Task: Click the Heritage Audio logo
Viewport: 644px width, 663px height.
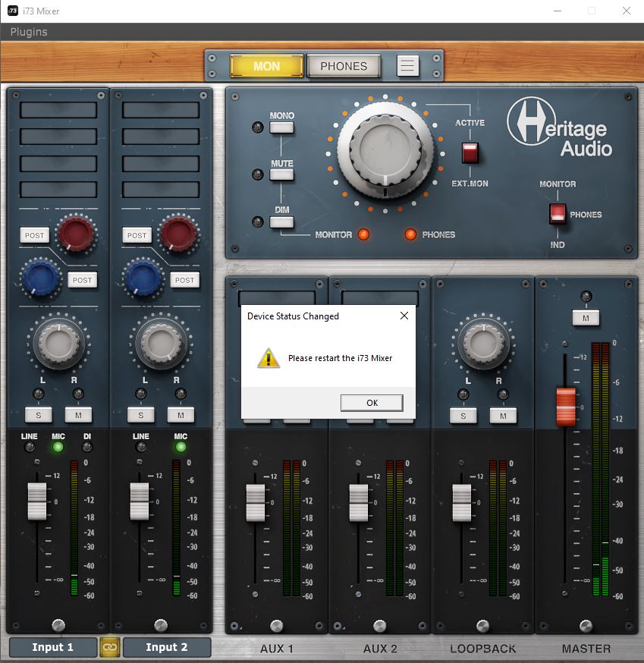Action: pyautogui.click(x=560, y=127)
